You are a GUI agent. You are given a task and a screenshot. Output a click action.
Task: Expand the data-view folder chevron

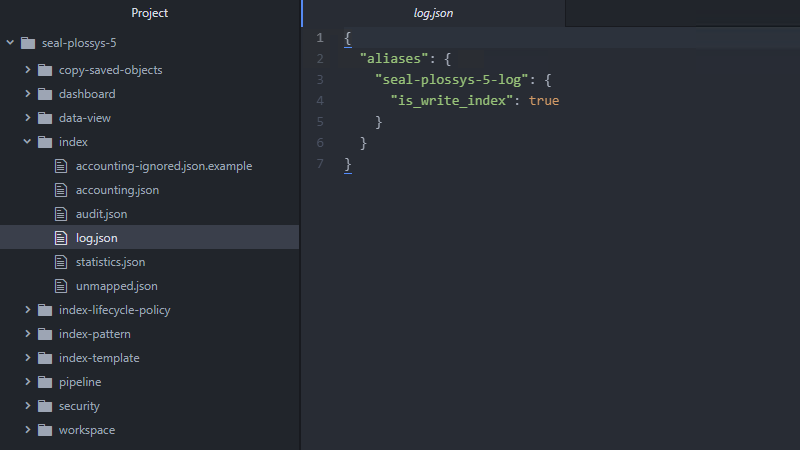click(28, 118)
